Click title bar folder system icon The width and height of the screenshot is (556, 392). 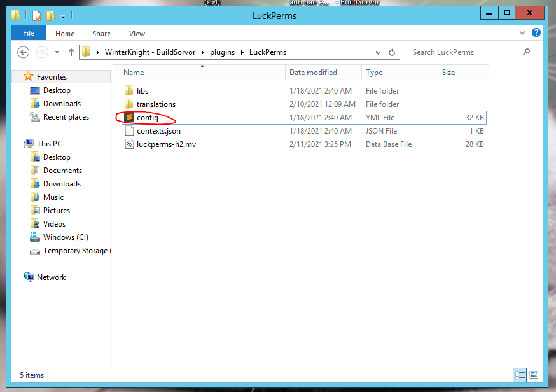click(16, 15)
